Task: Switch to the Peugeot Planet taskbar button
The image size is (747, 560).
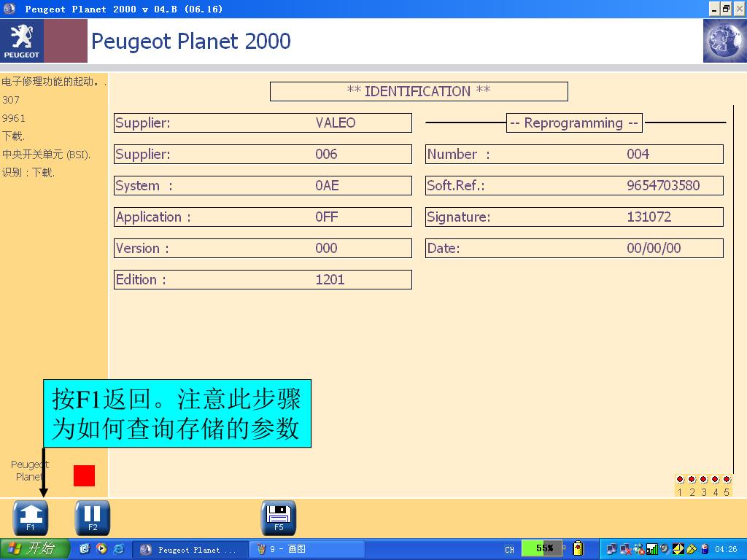Action: coord(190,550)
